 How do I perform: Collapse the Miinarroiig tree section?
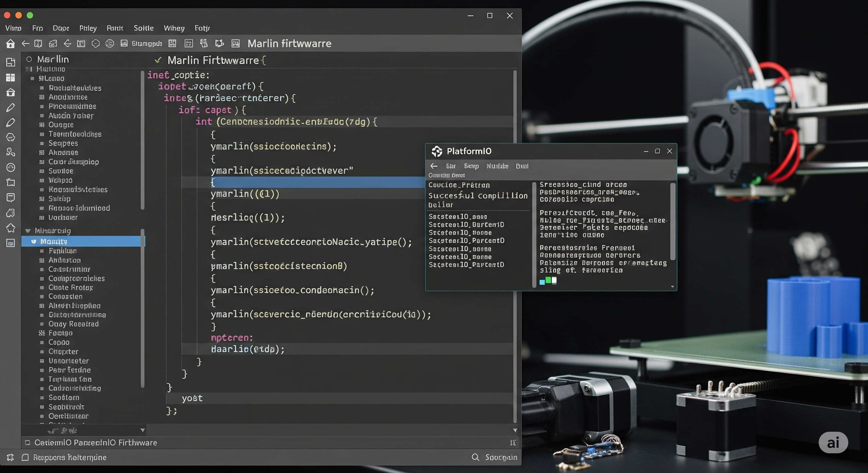[x=28, y=231]
